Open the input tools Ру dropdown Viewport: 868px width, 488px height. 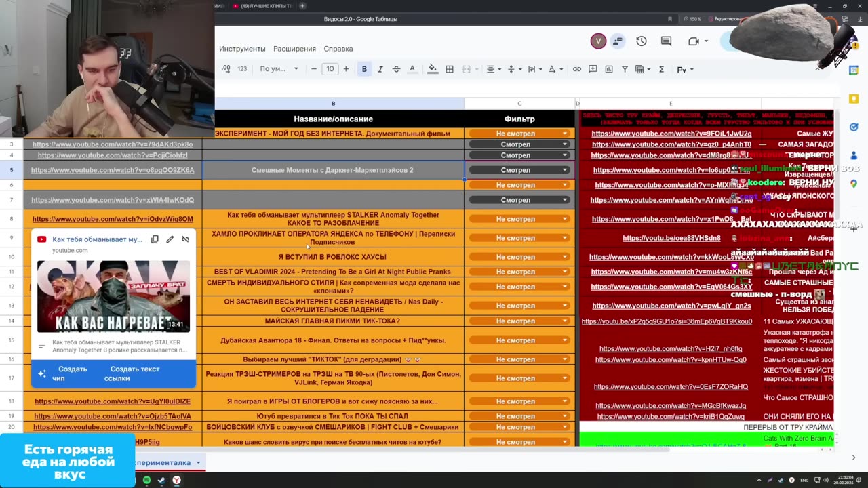click(684, 69)
